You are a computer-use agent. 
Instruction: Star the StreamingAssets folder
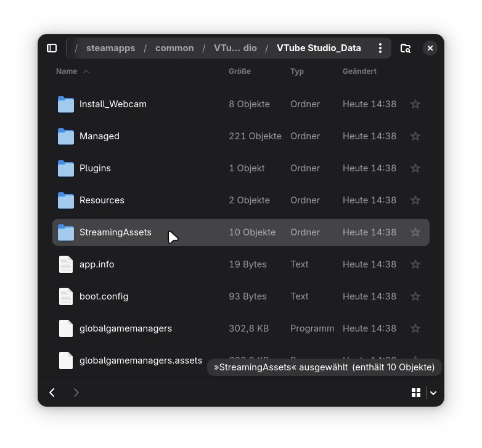click(x=415, y=232)
